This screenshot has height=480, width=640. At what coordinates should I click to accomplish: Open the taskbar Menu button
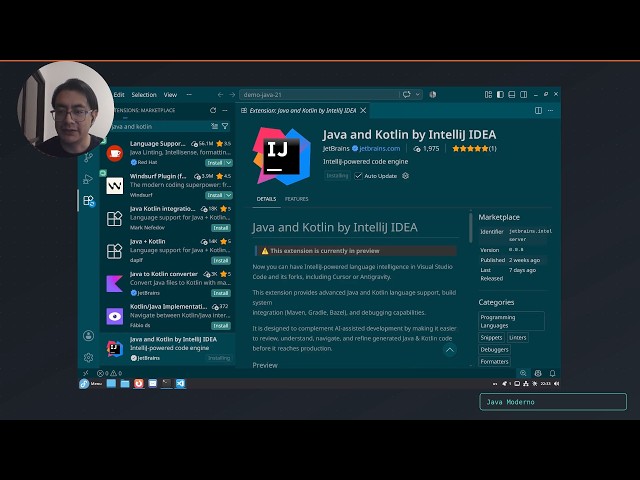[x=91, y=384]
